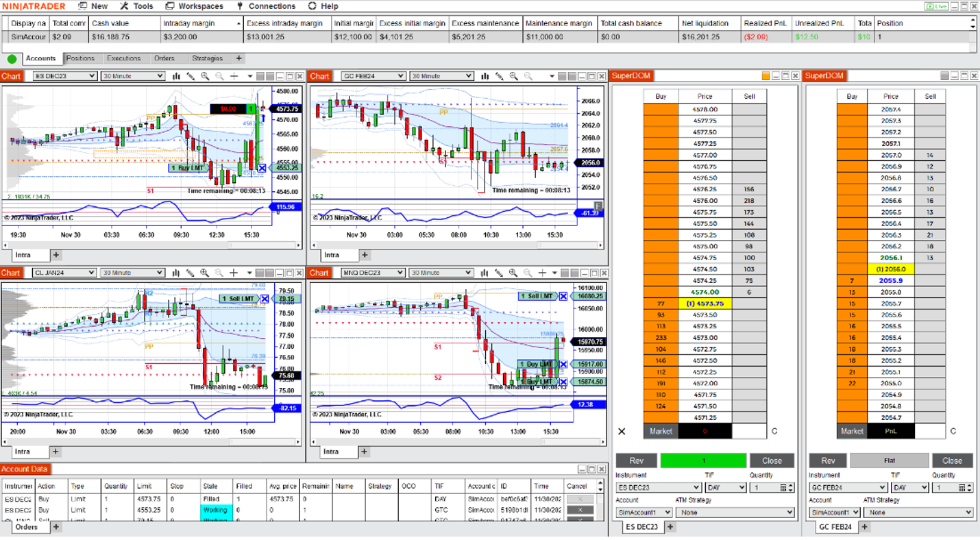
Task: Cancel Sell LMT order at 16080.25 on MNQ chart
Action: point(563,296)
